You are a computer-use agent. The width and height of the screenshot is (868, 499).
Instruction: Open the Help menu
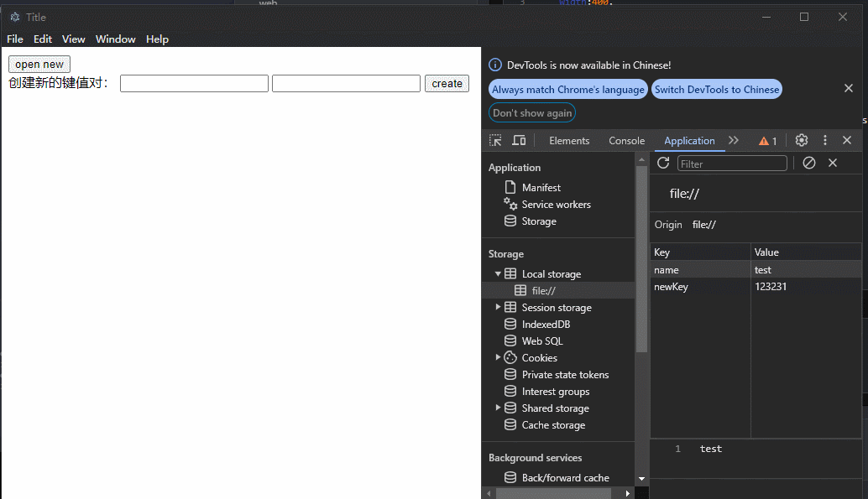pos(157,39)
